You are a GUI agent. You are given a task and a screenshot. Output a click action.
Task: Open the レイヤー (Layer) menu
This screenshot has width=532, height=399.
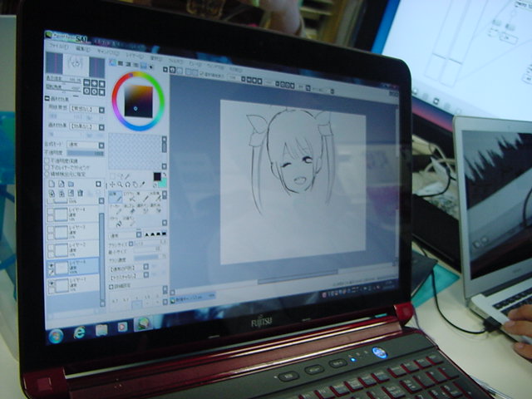(x=134, y=56)
